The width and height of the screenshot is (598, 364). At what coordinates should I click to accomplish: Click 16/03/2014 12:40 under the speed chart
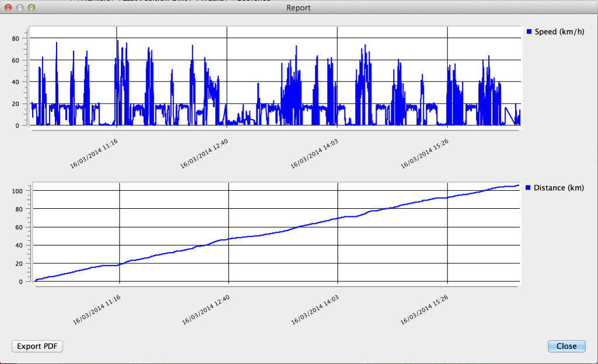pyautogui.click(x=204, y=154)
